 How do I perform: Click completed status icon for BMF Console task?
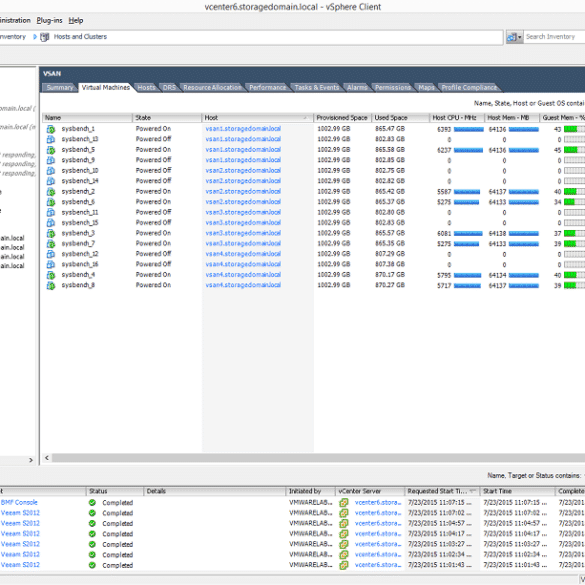[x=92, y=503]
